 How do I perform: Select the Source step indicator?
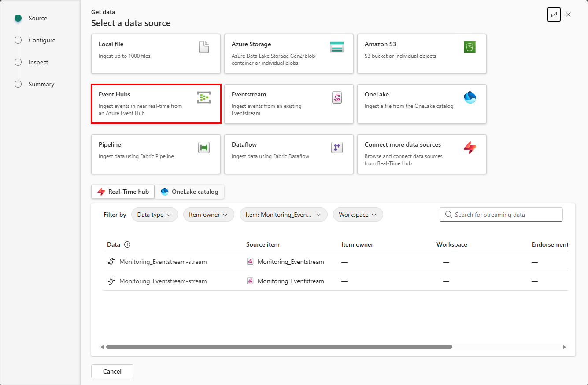point(18,18)
